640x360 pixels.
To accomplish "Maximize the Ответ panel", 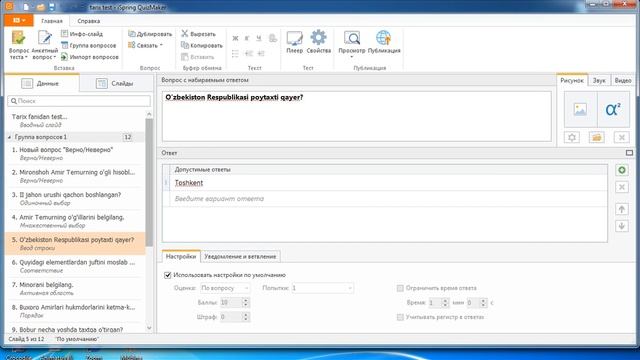I will (x=629, y=153).
